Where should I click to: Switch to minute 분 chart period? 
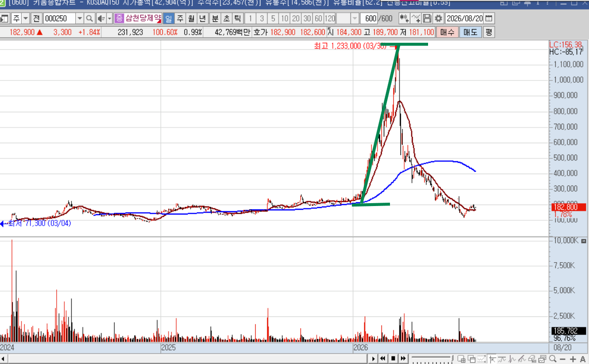pyautogui.click(x=215, y=19)
